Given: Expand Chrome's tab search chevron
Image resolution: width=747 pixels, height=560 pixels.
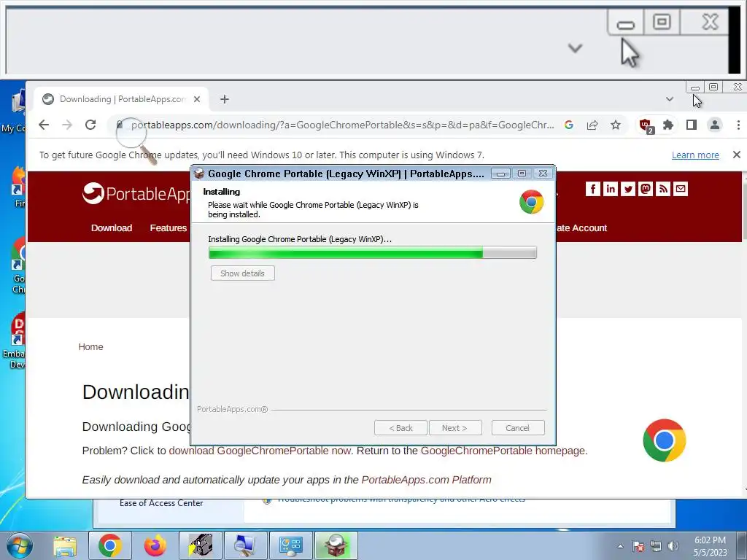Looking at the screenshot, I should [670, 99].
